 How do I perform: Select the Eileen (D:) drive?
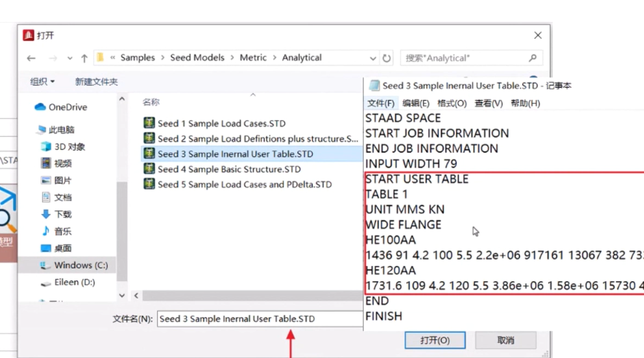click(x=68, y=282)
